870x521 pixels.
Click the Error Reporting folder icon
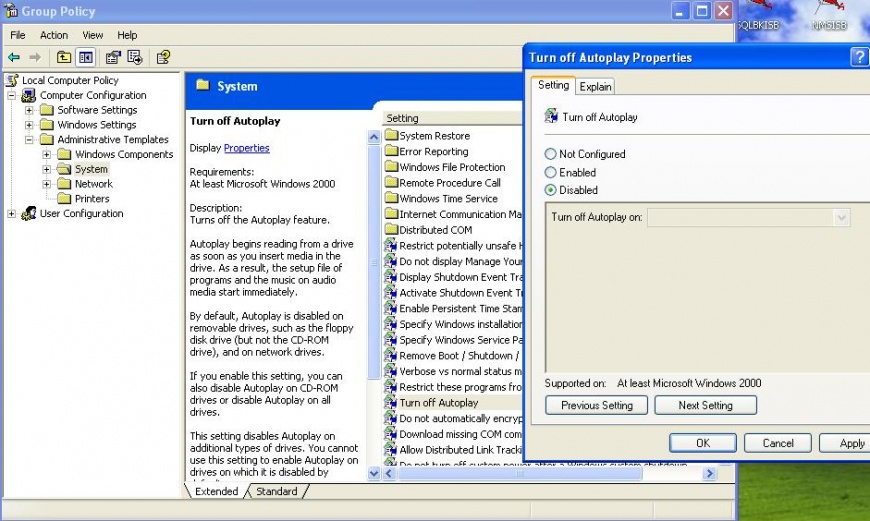[x=392, y=151]
